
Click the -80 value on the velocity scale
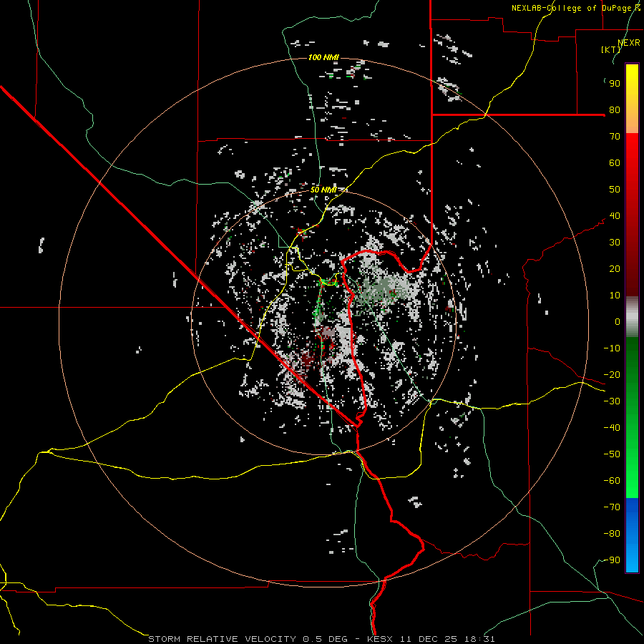click(x=612, y=534)
